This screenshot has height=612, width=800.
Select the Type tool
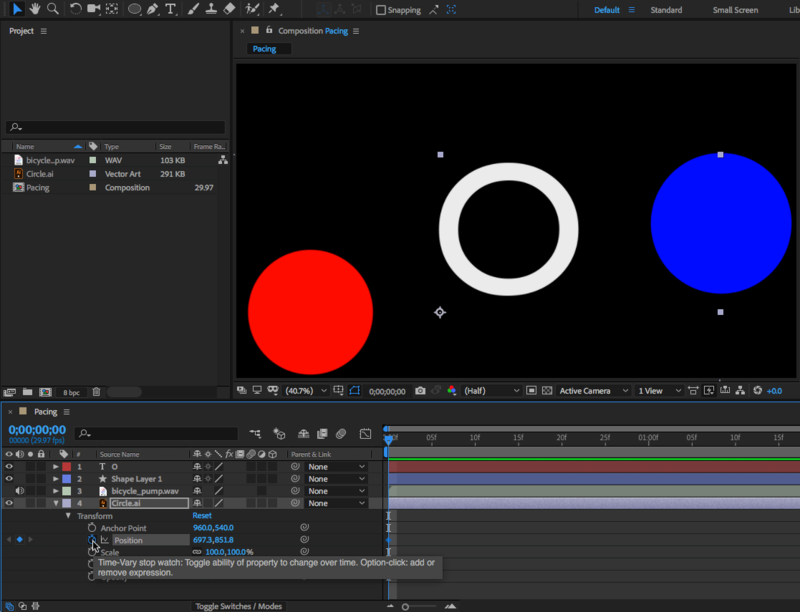[x=171, y=9]
